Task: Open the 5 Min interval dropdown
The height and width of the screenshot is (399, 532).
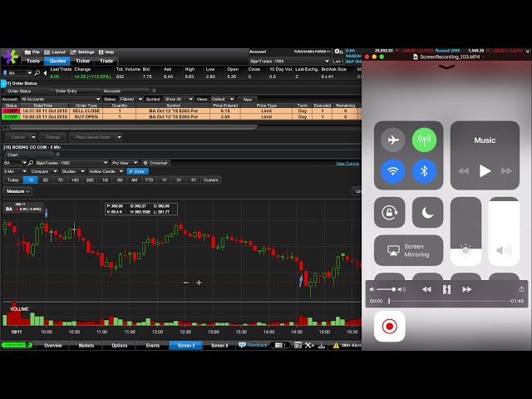Action: [x=15, y=171]
